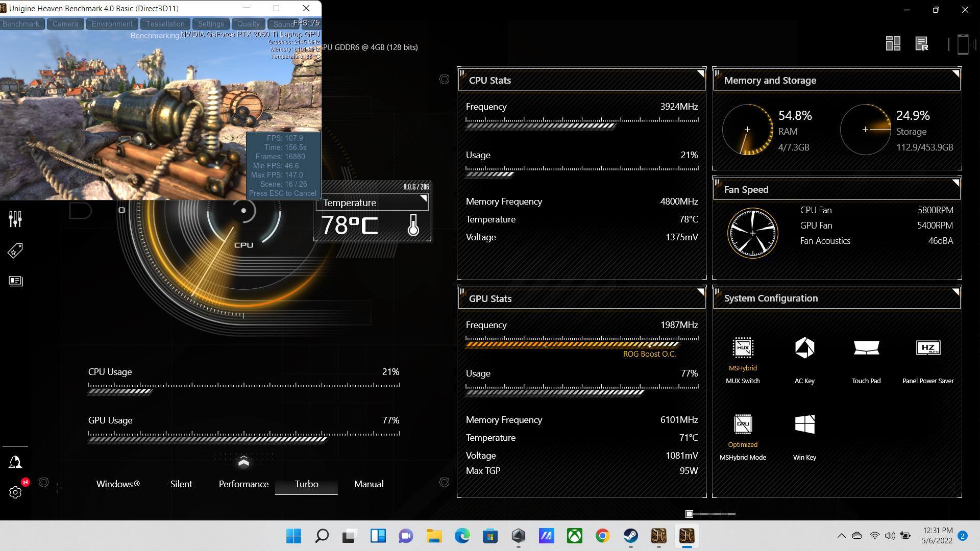Toggle the Touch Pad on or off
The image size is (980, 551).
point(866,348)
